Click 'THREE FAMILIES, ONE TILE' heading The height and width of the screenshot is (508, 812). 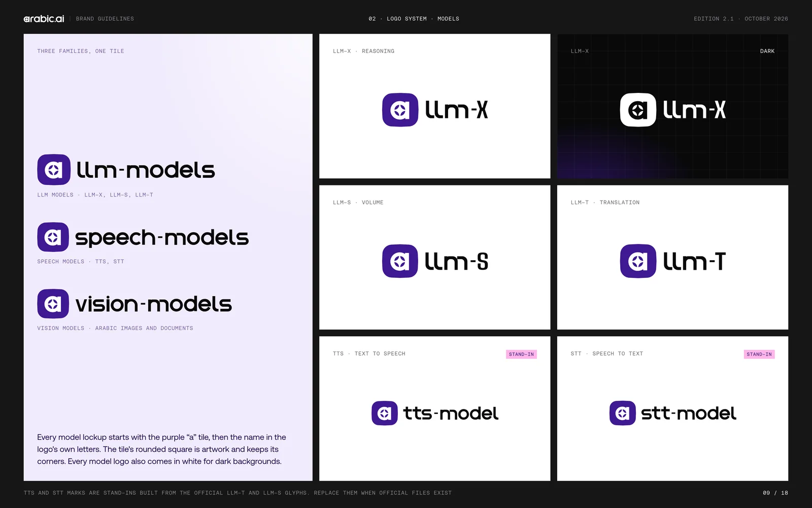(81, 51)
